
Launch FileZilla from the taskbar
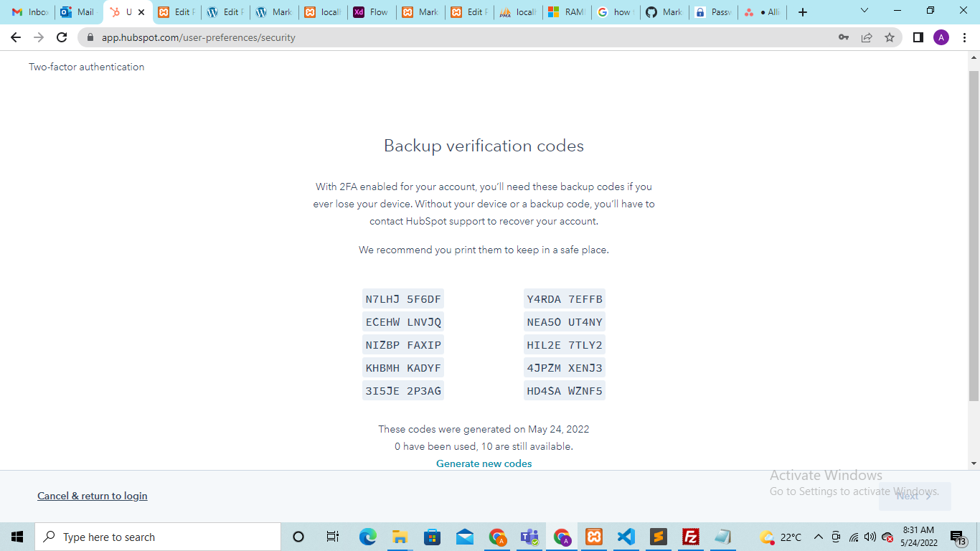coord(690,537)
